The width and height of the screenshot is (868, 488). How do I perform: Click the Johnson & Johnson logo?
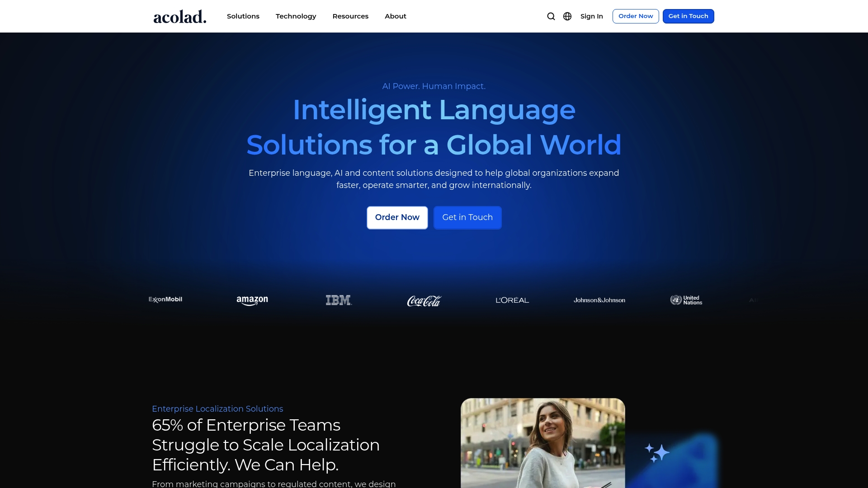click(599, 300)
